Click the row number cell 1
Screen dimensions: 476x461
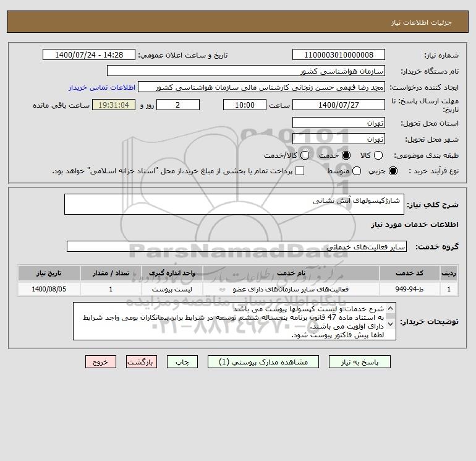click(x=449, y=289)
